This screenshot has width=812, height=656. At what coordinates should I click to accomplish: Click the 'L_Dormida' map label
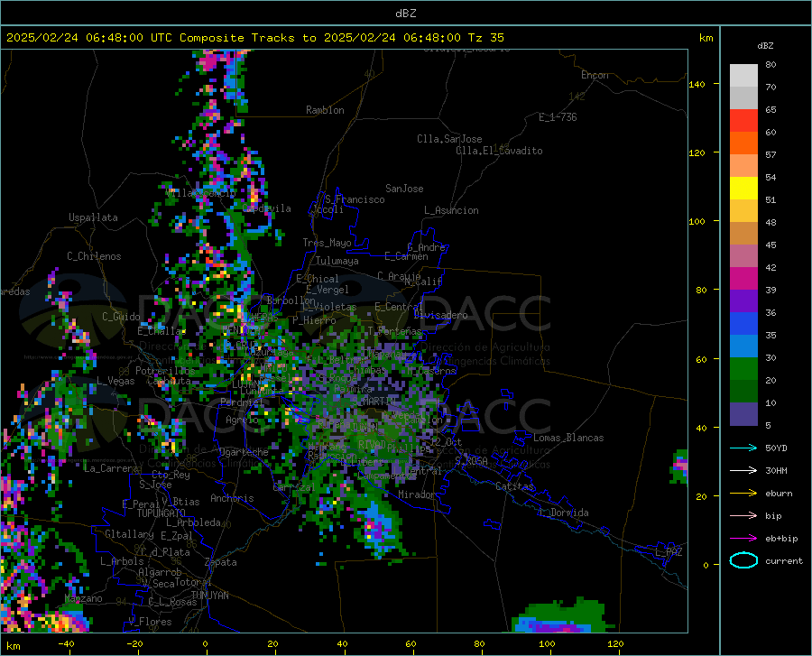coord(564,513)
